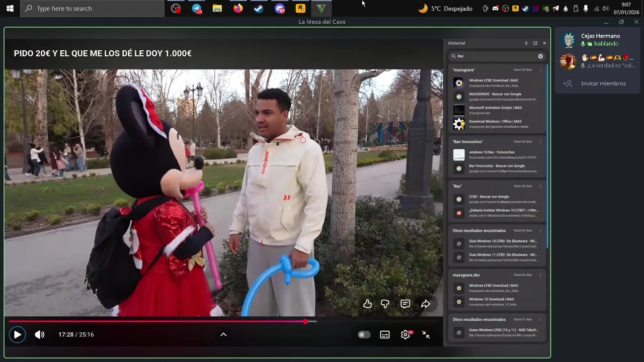Image resolution: width=644 pixels, height=362 pixels.
Task: Mute the video volume speaker icon
Action: 39,334
